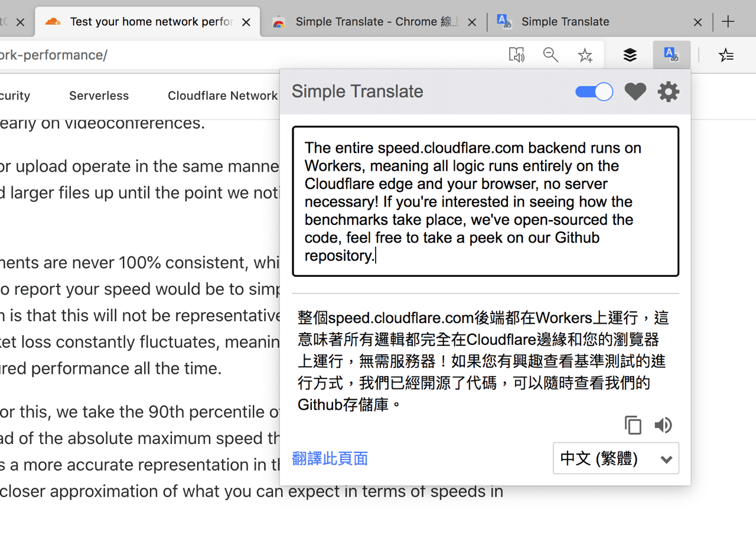The height and width of the screenshot is (548, 756).
Task: Click the read-aloud speaker icon in toolbar
Action: point(517,54)
